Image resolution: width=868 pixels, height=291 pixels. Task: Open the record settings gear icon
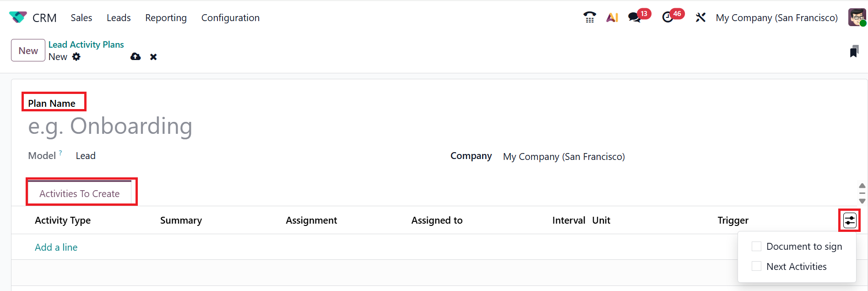coord(76,57)
